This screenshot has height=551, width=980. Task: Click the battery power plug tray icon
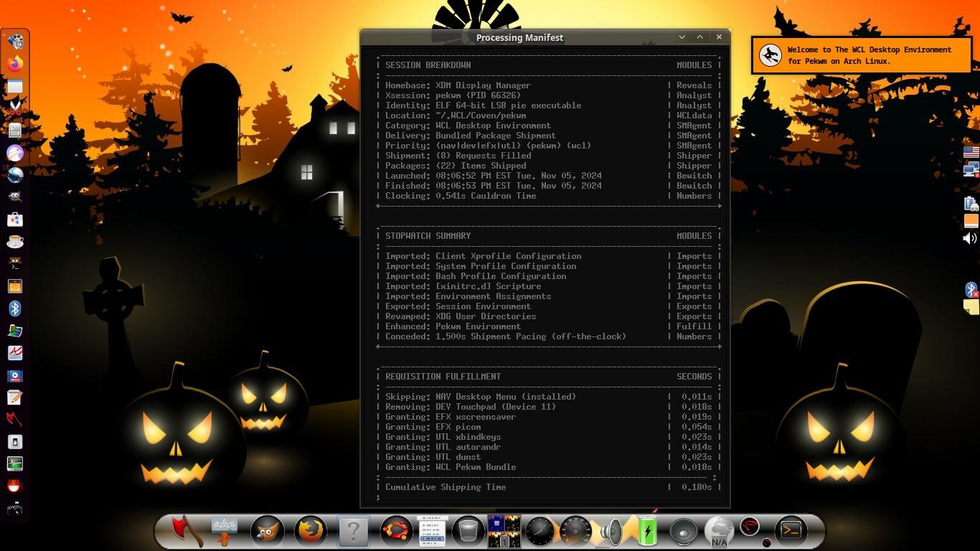click(971, 204)
